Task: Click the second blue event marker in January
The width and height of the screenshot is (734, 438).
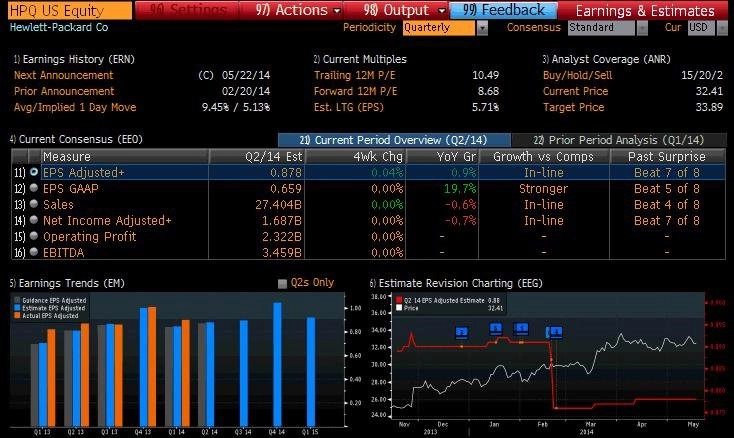Action: [521, 328]
